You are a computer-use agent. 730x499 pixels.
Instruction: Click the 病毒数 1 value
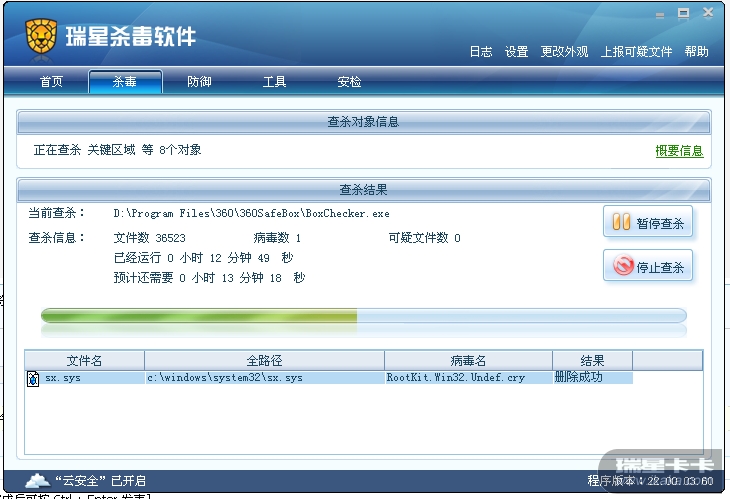click(277, 238)
